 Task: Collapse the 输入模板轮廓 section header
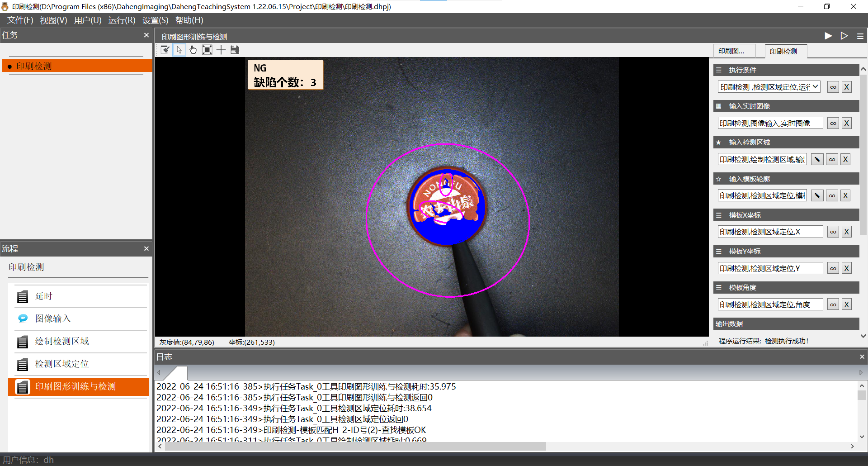[786, 179]
